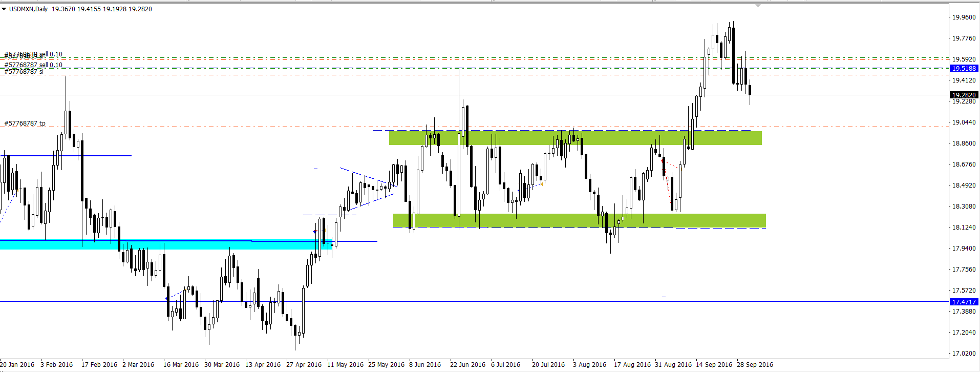Click the 20 Jan 2016 date label
The height and width of the screenshot is (372, 980).
pos(17,365)
